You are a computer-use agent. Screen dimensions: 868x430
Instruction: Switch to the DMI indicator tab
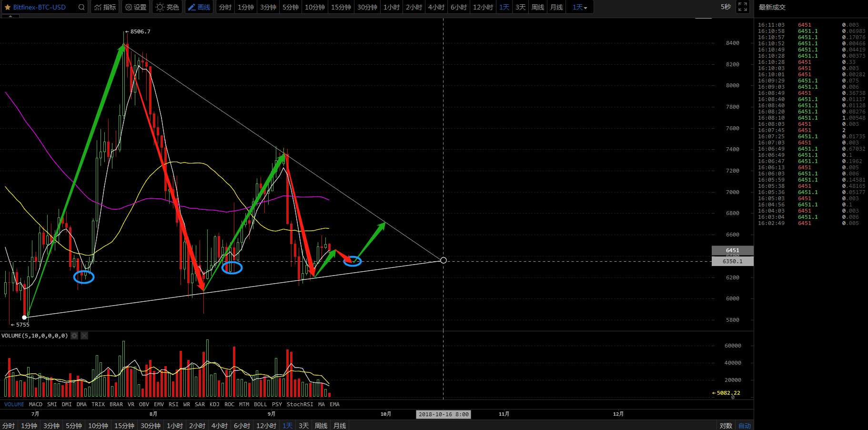coord(67,404)
